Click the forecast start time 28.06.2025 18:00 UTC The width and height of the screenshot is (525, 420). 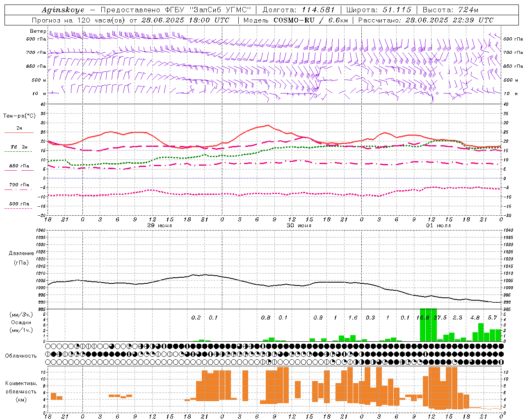coord(185,20)
